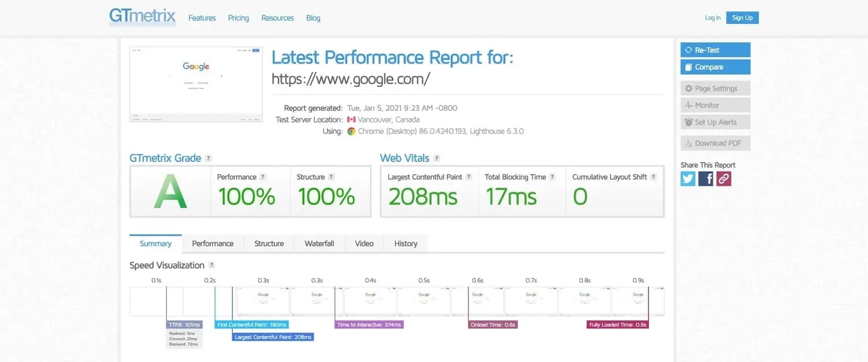Screen dimensions: 868x362
Task: Open the History tab
Action: coord(405,243)
